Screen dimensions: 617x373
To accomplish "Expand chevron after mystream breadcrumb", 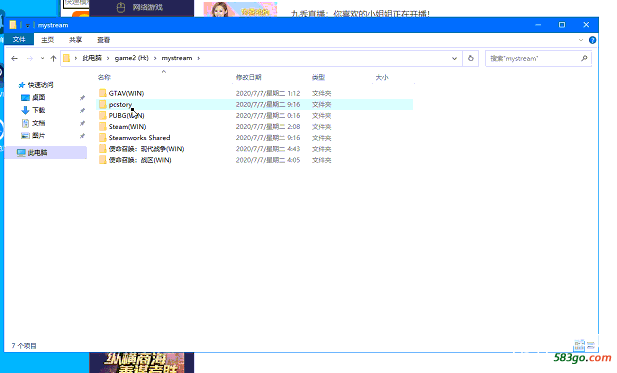I will point(199,58).
